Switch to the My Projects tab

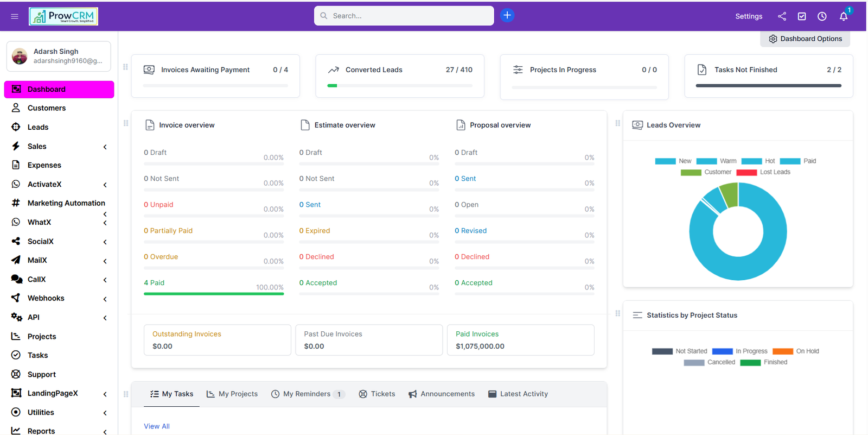pyautogui.click(x=232, y=394)
